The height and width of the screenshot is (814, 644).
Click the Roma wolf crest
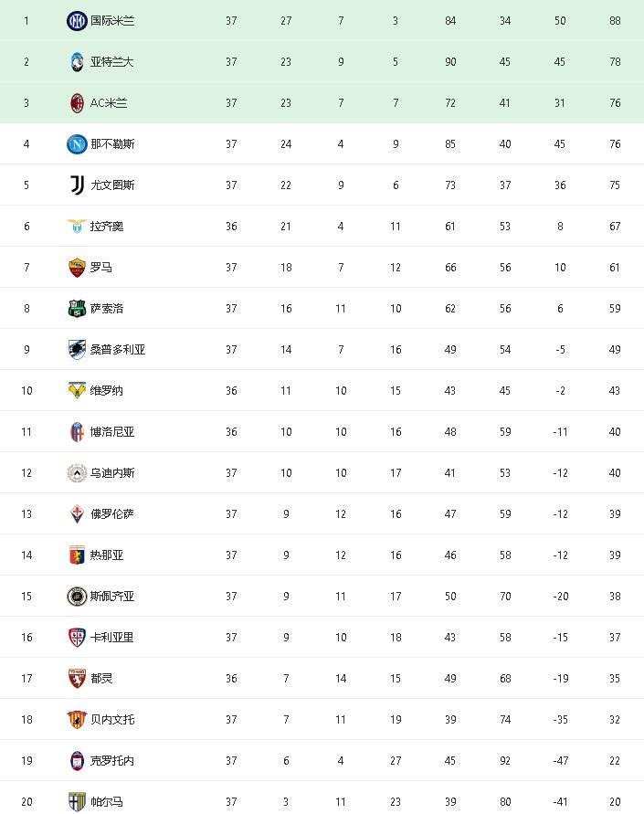[x=77, y=268]
